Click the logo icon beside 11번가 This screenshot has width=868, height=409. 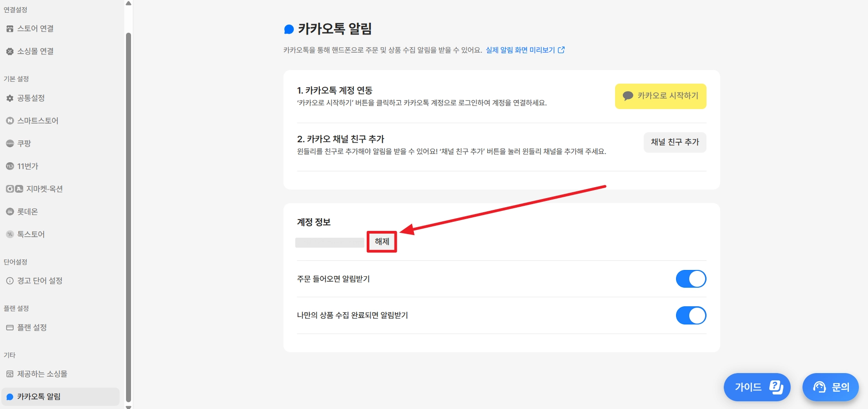pos(10,166)
